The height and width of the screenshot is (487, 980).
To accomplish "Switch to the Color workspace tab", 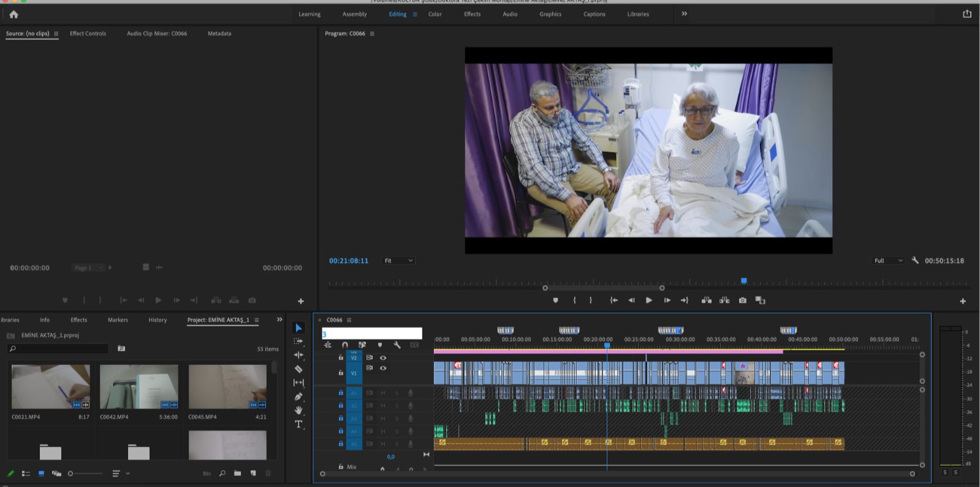I will click(x=435, y=14).
